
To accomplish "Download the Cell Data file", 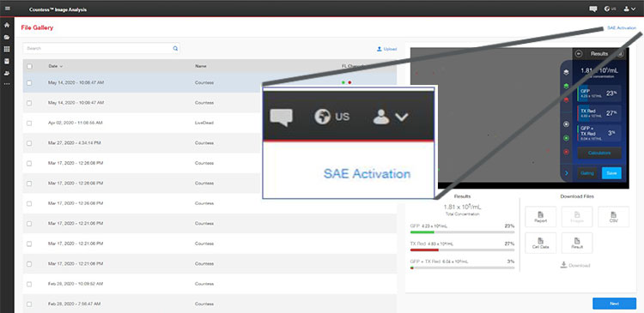I will (x=540, y=243).
